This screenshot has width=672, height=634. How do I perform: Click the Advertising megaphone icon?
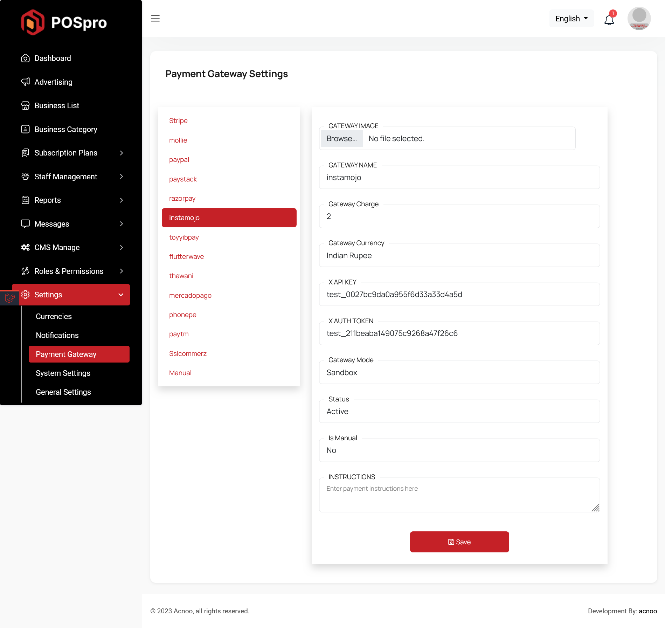[25, 82]
